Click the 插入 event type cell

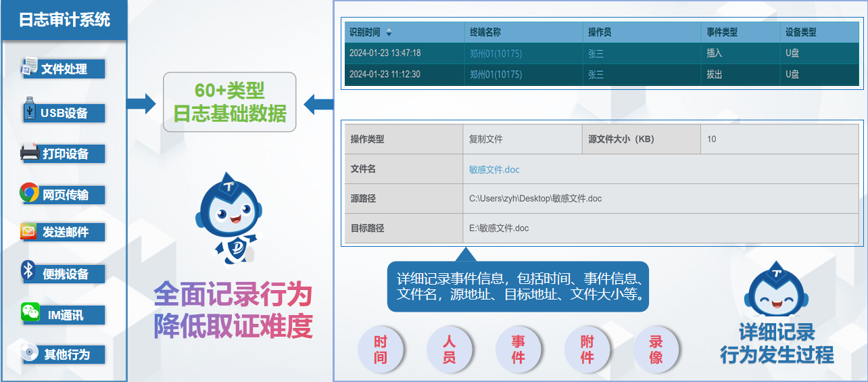click(x=740, y=53)
